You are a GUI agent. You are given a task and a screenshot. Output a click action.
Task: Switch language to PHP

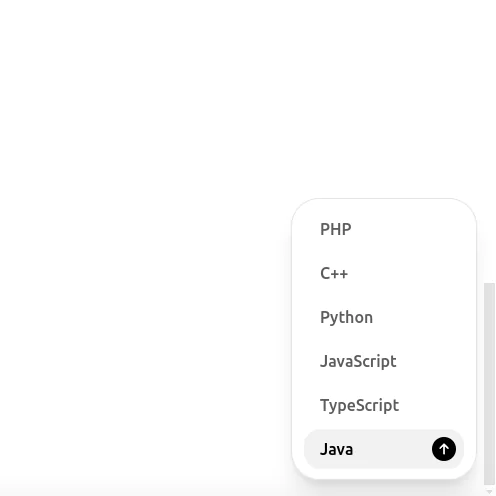[x=384, y=229]
